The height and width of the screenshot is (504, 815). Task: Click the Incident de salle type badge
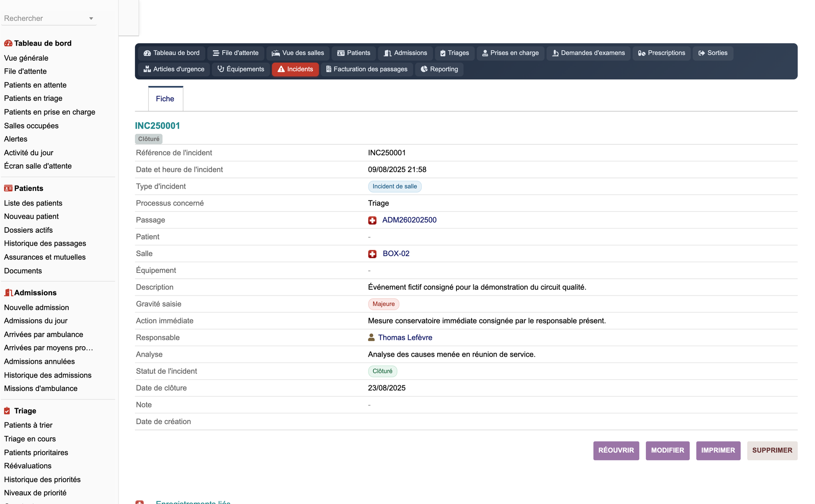tap(395, 187)
